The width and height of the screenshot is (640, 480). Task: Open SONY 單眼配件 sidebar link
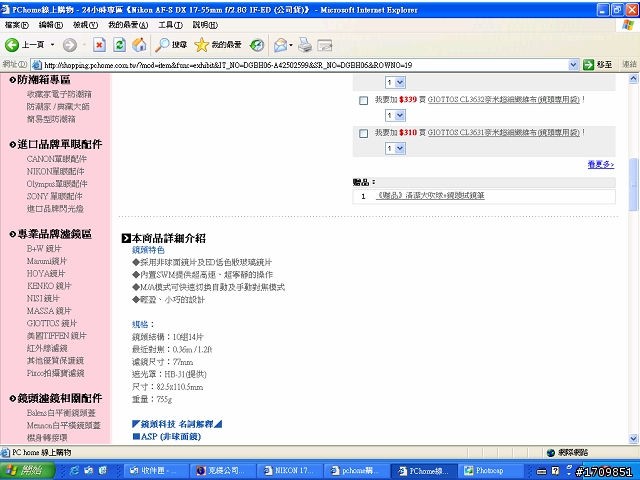[55, 196]
